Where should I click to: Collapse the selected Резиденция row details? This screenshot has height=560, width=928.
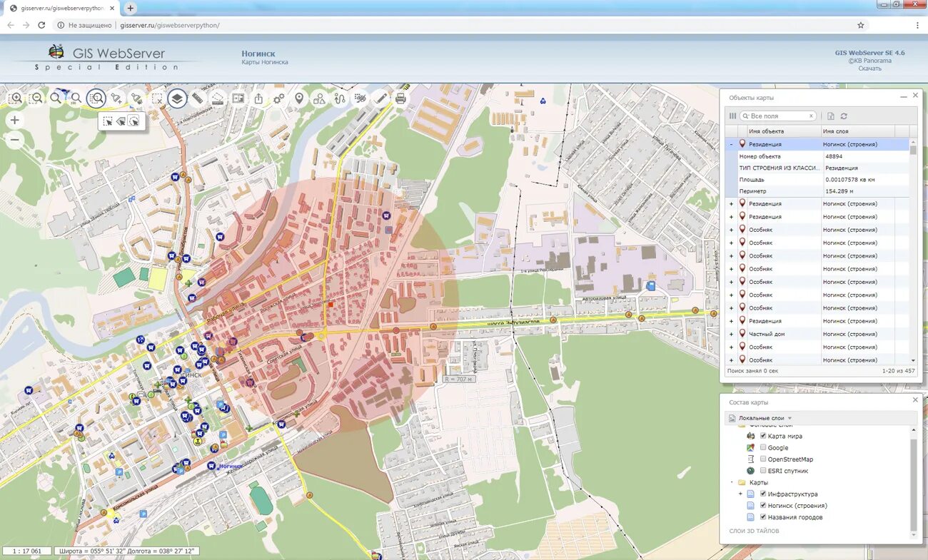coord(731,144)
